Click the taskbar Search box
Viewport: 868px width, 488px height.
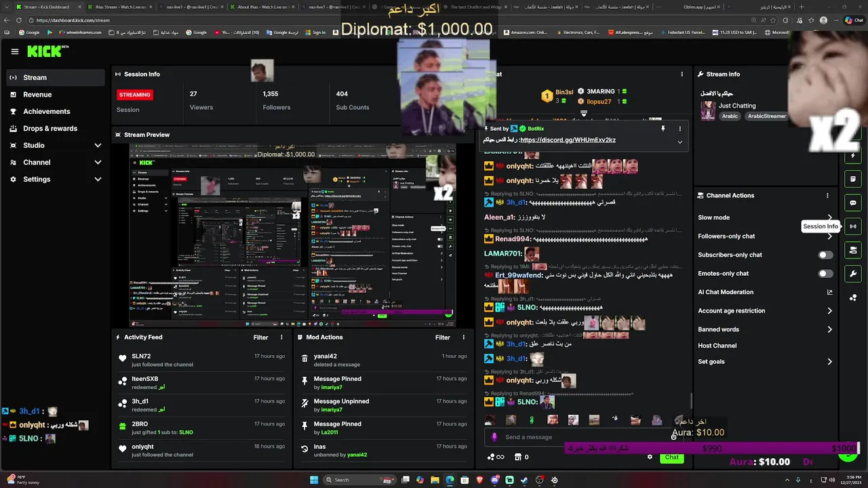[x=358, y=480]
